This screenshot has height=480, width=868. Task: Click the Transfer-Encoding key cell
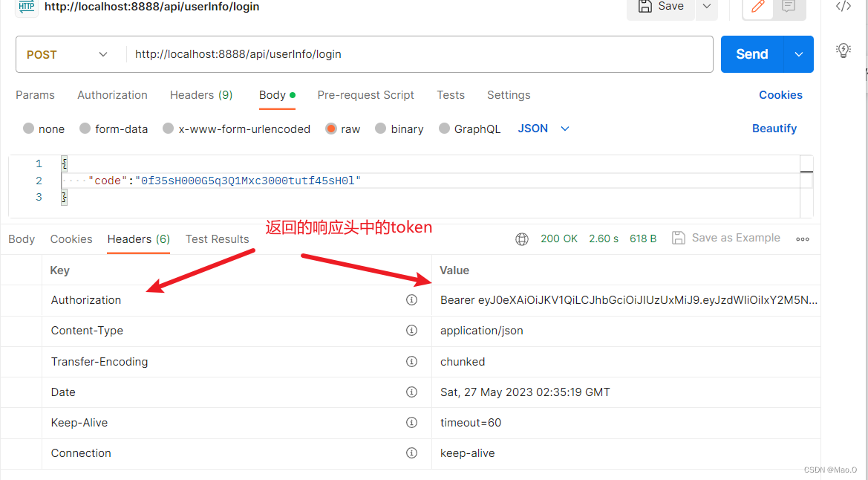236,362
